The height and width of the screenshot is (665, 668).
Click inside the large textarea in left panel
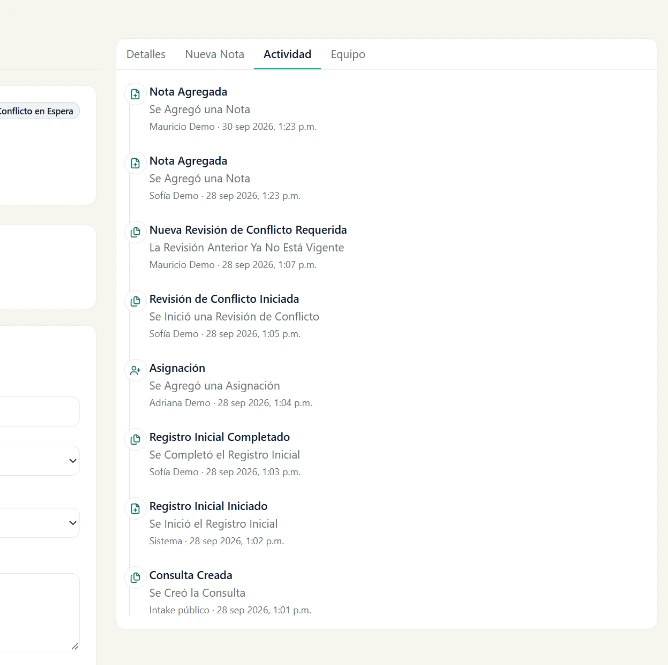click(x=40, y=613)
